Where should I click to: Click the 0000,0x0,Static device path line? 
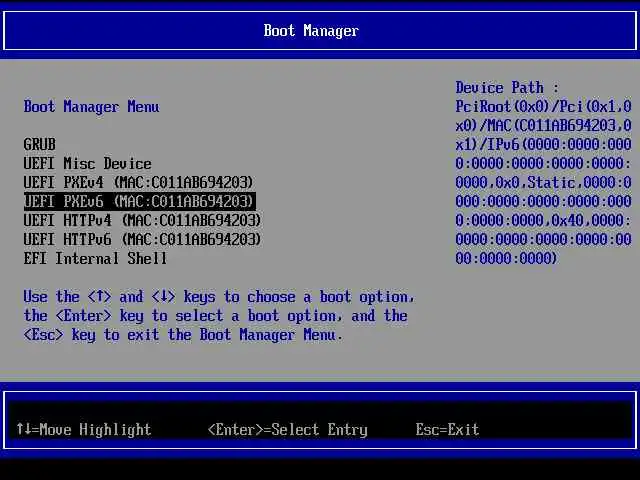tap(543, 182)
